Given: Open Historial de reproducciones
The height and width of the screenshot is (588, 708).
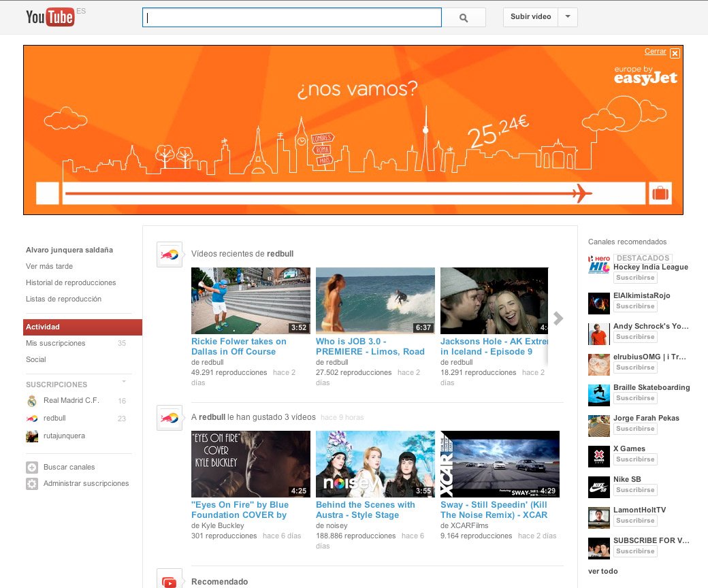Looking at the screenshot, I should click(x=71, y=282).
